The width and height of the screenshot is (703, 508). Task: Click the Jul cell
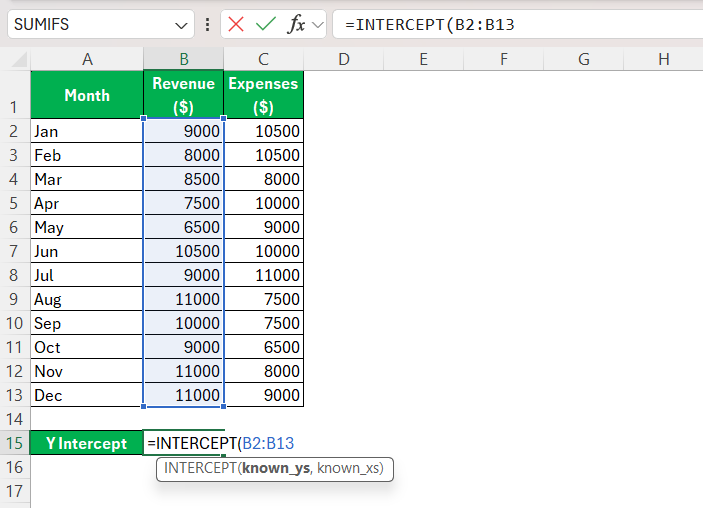coord(87,275)
